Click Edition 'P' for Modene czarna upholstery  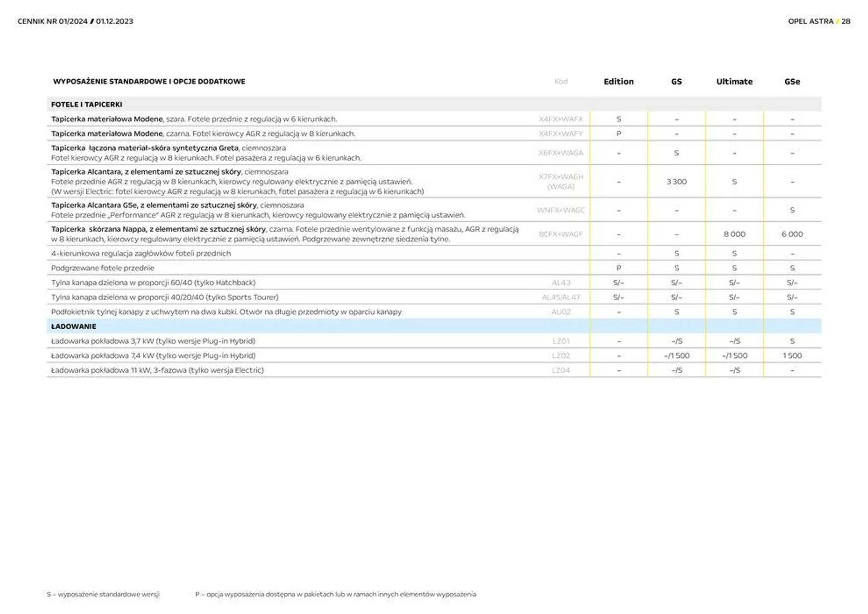pos(618,134)
